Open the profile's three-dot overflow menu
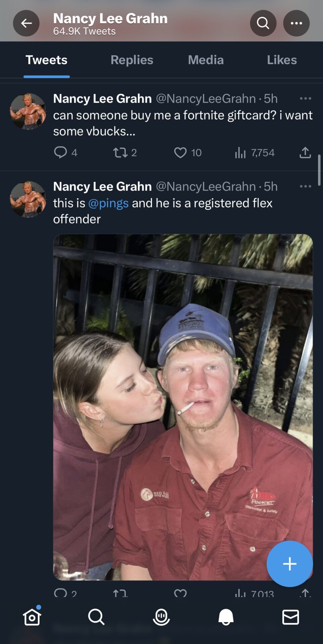Viewport: 323px width, 644px height. pos(296,23)
